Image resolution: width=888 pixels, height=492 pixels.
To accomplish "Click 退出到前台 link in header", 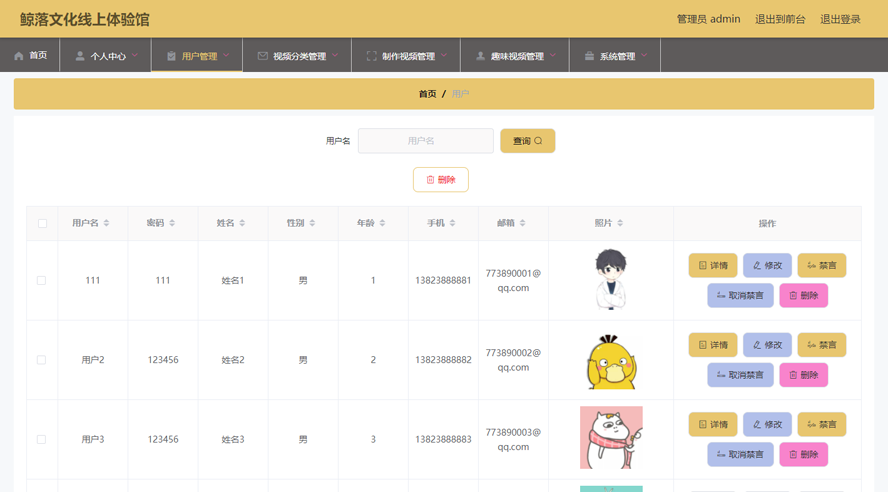I will [780, 19].
